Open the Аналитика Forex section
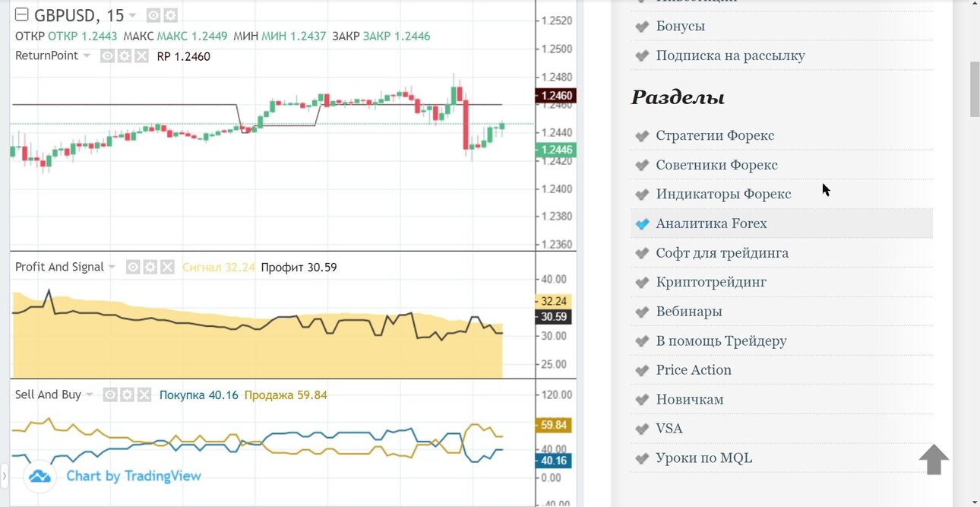 tap(712, 223)
